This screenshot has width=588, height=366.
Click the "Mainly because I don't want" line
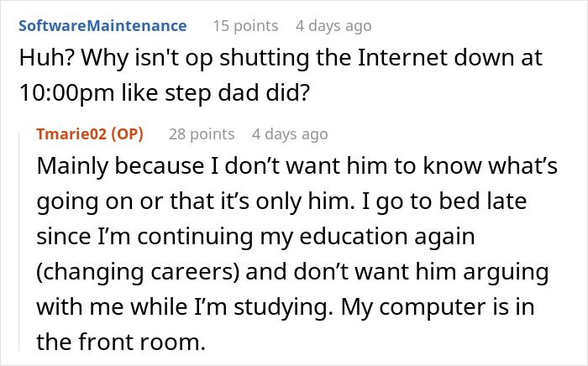point(297,165)
